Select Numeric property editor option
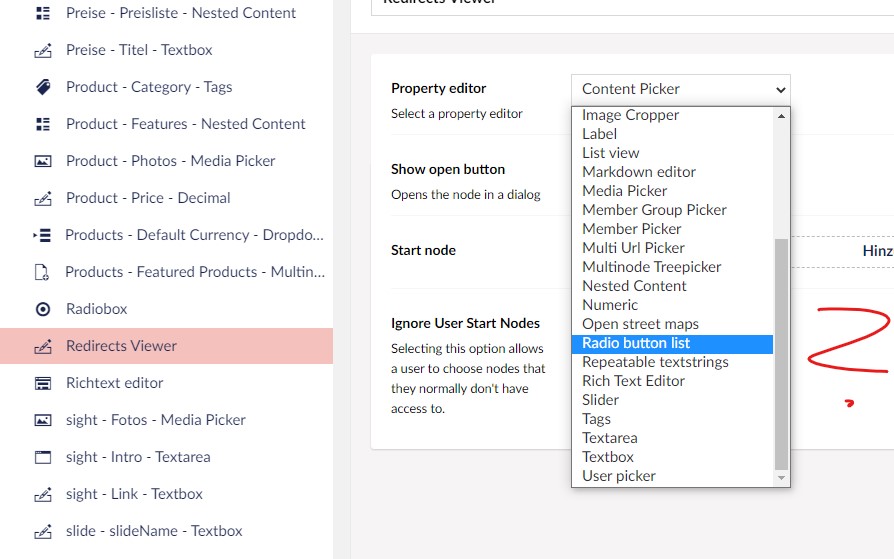Screen dimensions: 894x559 pyautogui.click(x=672, y=305)
